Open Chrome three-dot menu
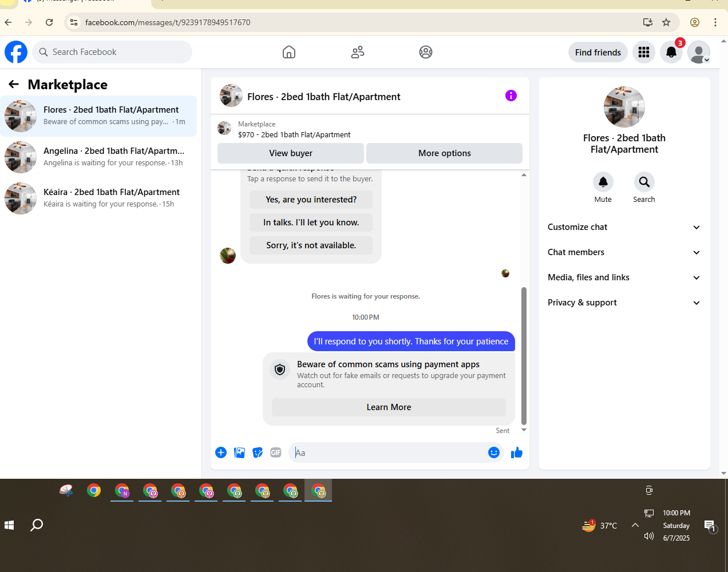 (715, 22)
